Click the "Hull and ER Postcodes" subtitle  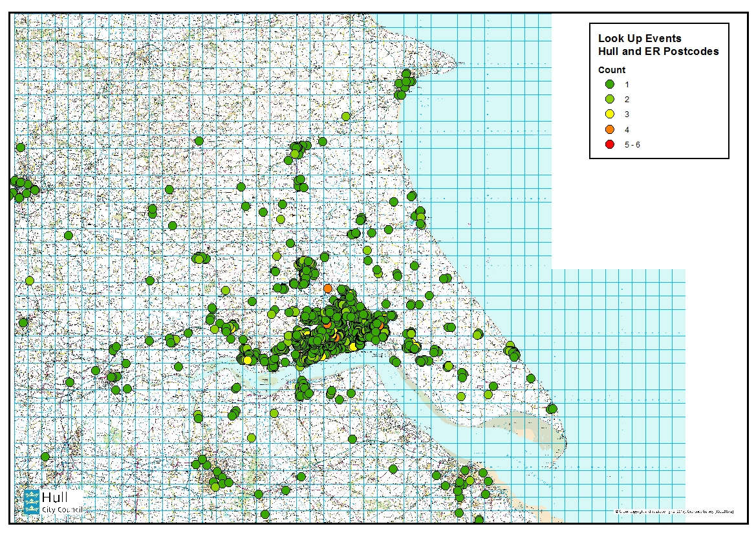click(658, 52)
